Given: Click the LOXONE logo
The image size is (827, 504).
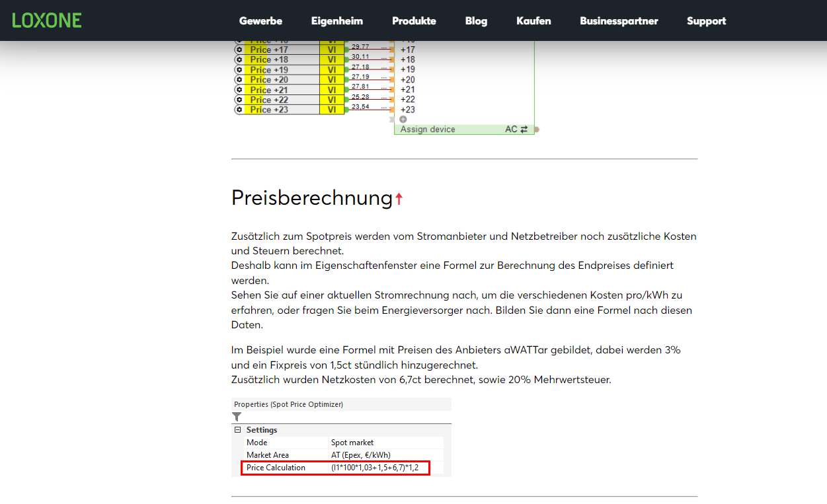Looking at the screenshot, I should (47, 20).
